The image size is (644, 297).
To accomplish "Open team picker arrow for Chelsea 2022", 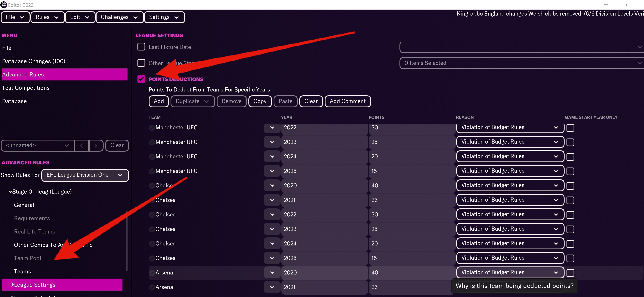I will pyautogui.click(x=272, y=215).
